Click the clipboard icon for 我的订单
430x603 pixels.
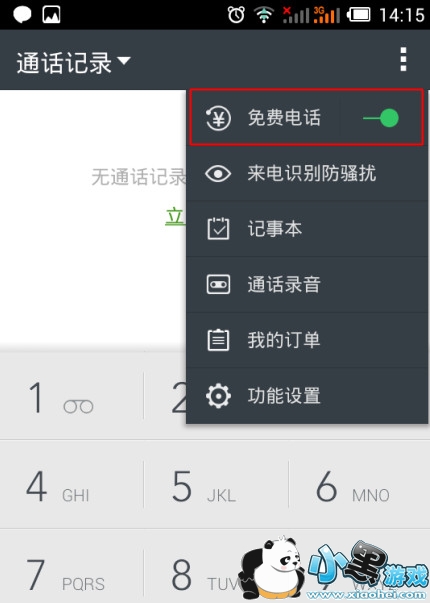[x=218, y=340]
